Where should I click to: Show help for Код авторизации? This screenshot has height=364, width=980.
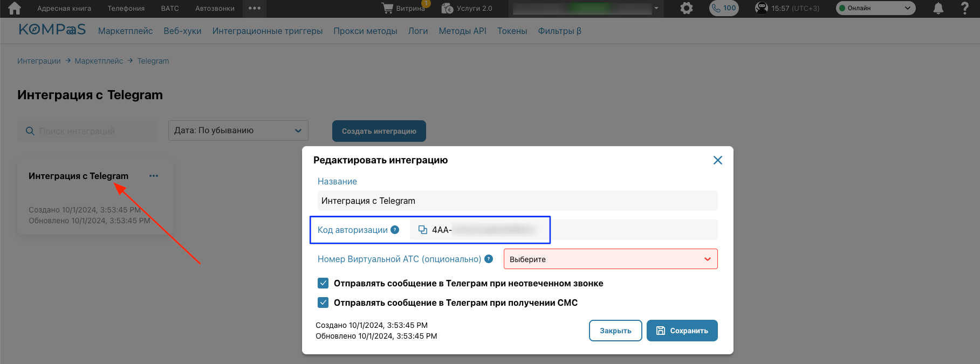click(x=395, y=230)
